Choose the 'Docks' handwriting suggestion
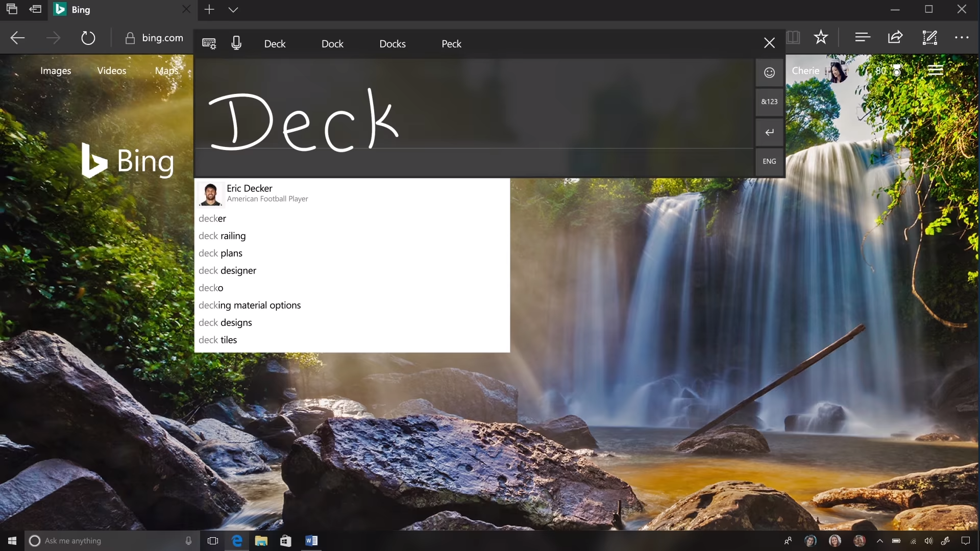The image size is (980, 551). (393, 44)
